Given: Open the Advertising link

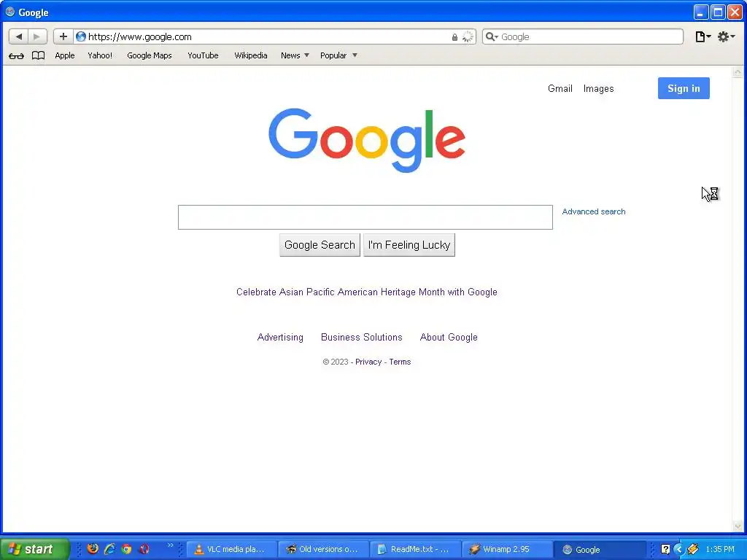Looking at the screenshot, I should coord(280,337).
